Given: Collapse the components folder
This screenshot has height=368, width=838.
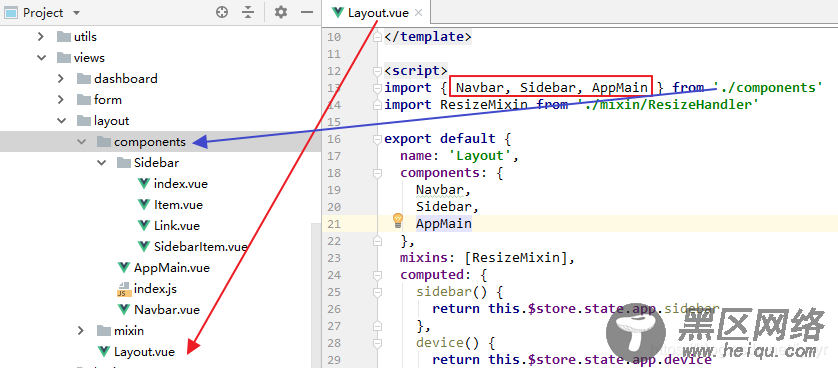Looking at the screenshot, I should pos(81,142).
